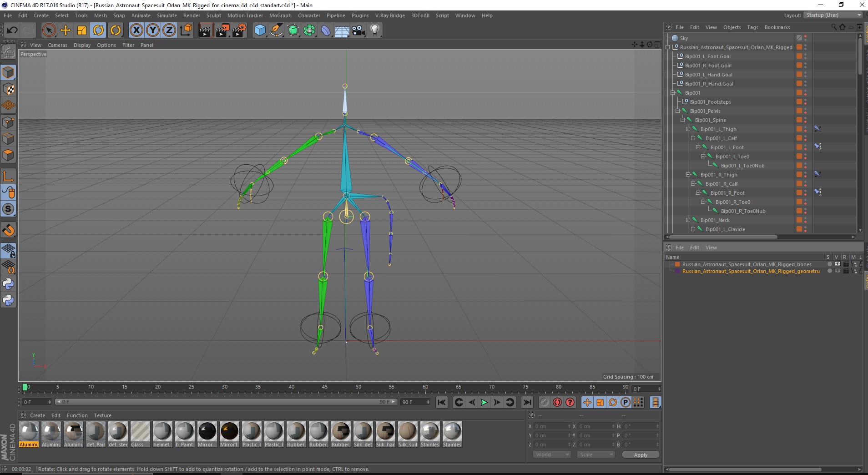Collapse Bip001_Pelvis hierarchy
The image size is (868, 475).
click(x=678, y=111)
